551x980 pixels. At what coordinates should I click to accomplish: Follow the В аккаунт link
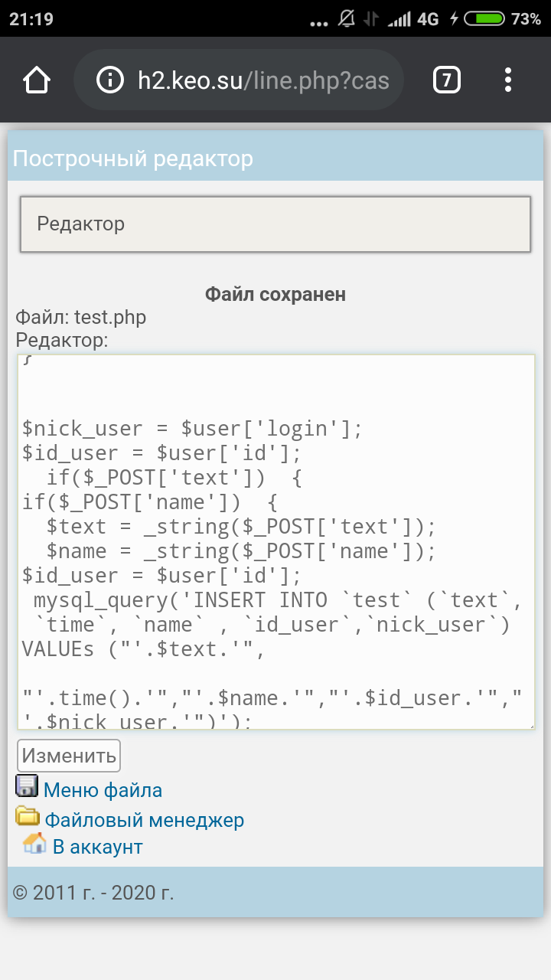(x=97, y=847)
